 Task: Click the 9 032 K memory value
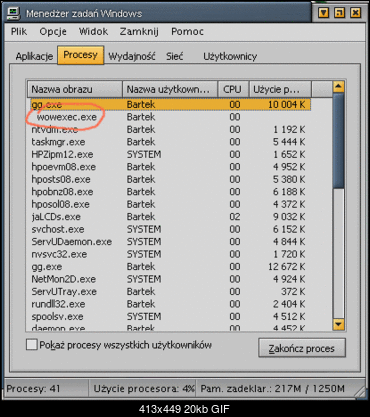(x=289, y=217)
